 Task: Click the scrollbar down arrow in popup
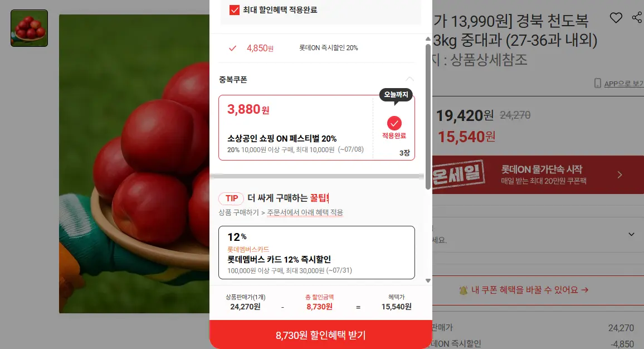point(428,281)
